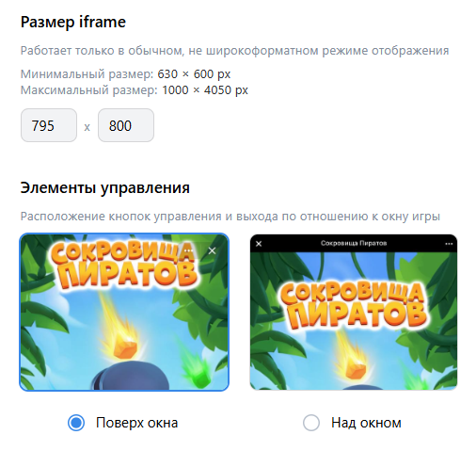
Task: Click the X close icon in left preview
Action: pos(212,250)
